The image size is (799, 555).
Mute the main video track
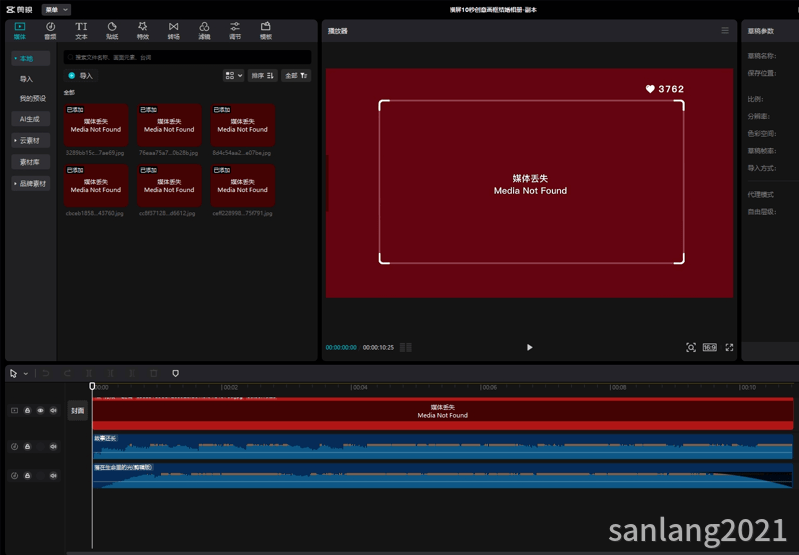[x=53, y=411]
